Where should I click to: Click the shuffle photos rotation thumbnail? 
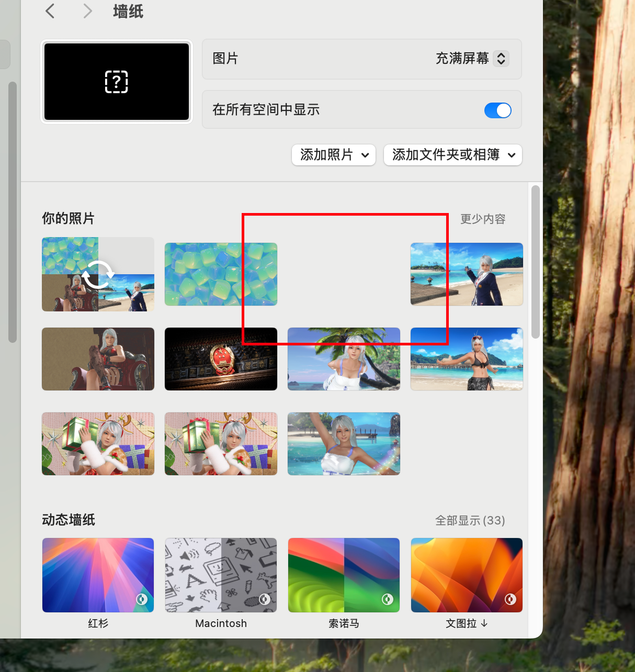click(x=98, y=274)
